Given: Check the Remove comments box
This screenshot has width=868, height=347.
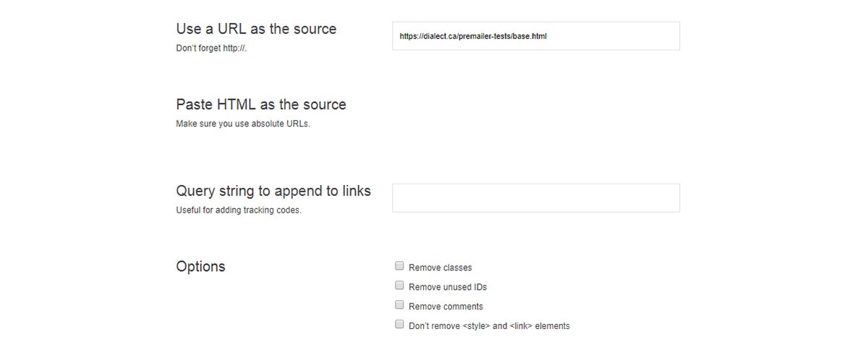Looking at the screenshot, I should (x=399, y=305).
